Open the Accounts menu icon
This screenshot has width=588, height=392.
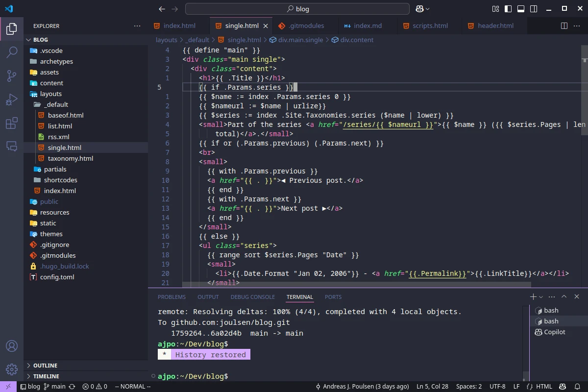point(12,346)
